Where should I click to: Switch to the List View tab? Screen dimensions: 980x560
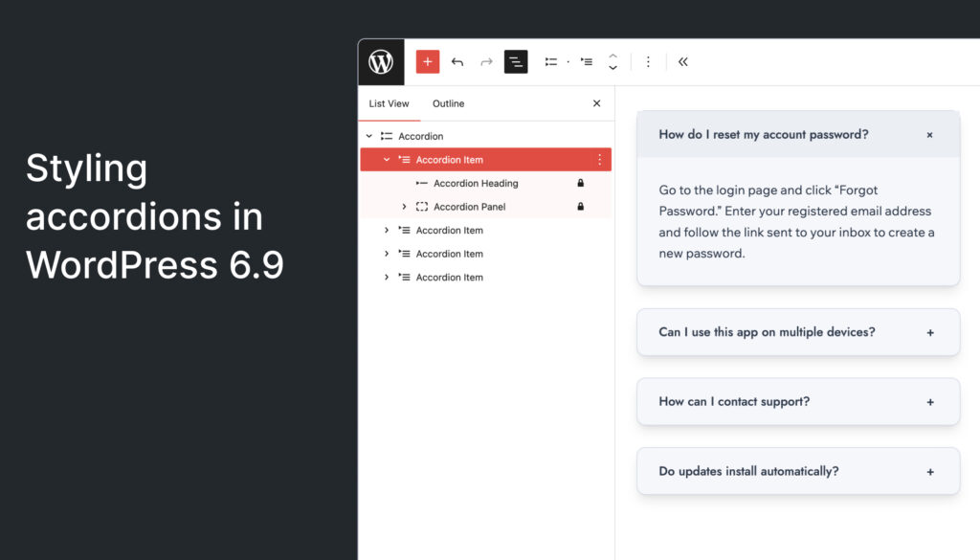tap(389, 103)
